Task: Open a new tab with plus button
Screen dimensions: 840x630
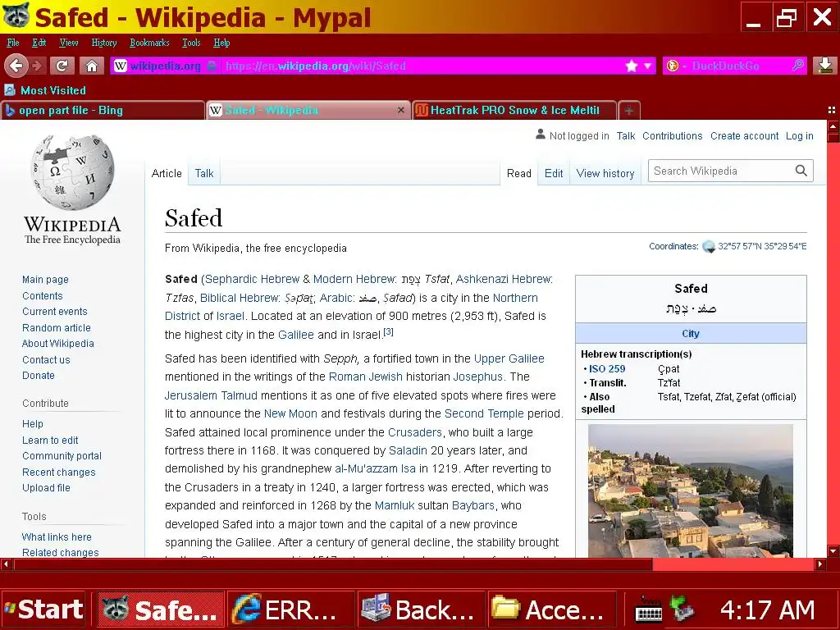Action: [629, 111]
